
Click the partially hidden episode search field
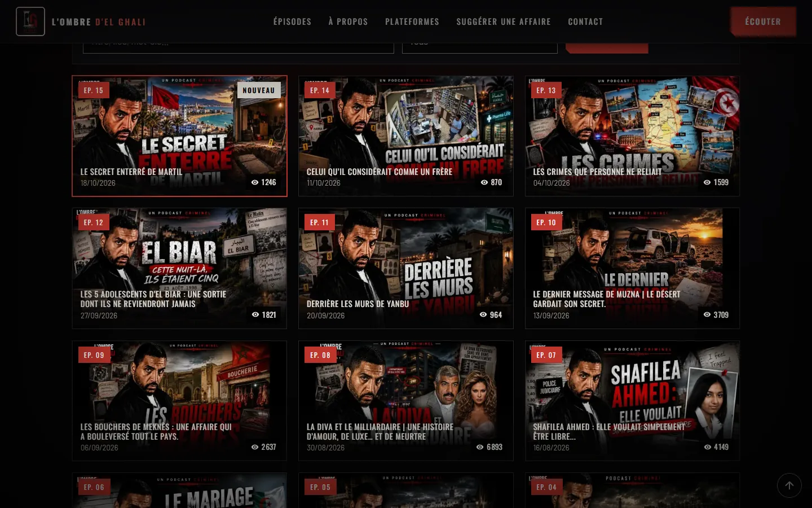239,48
